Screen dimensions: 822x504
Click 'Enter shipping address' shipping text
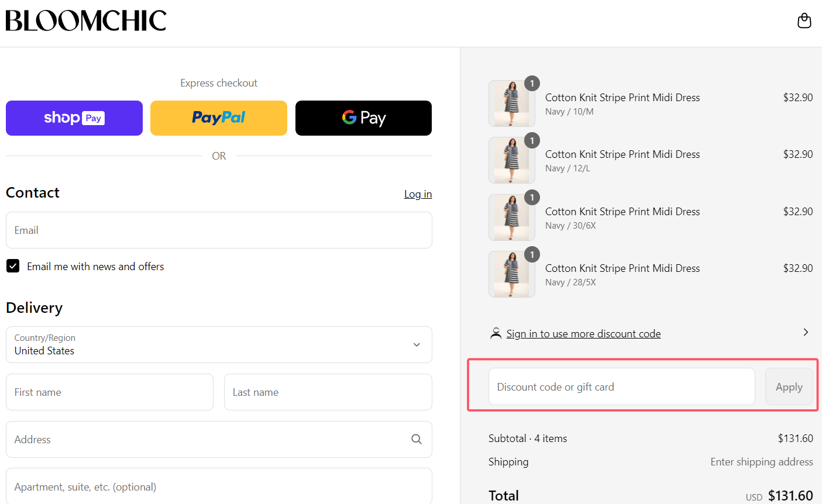click(x=762, y=462)
